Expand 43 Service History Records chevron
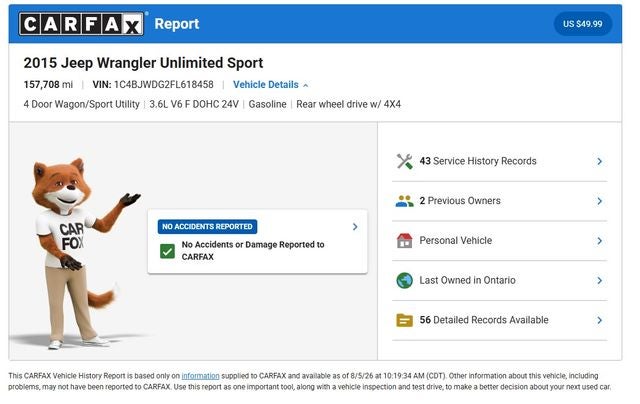The width and height of the screenshot is (640, 404). tap(599, 161)
